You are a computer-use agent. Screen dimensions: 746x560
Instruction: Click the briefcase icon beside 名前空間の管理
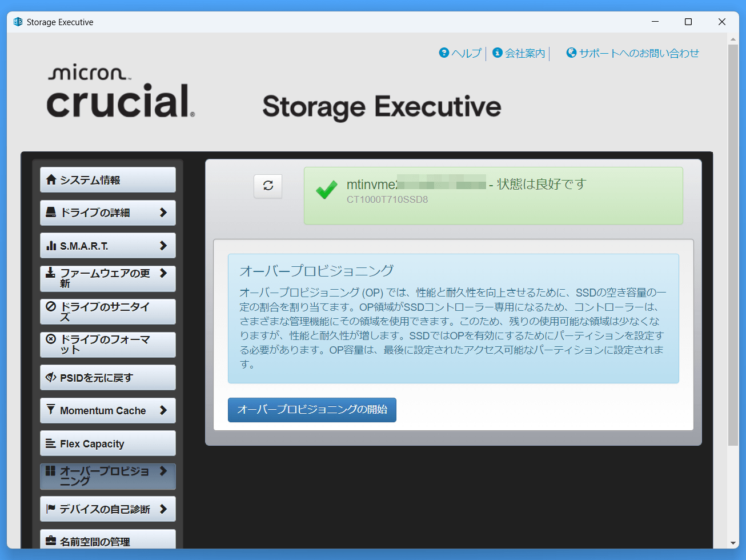coord(51,541)
